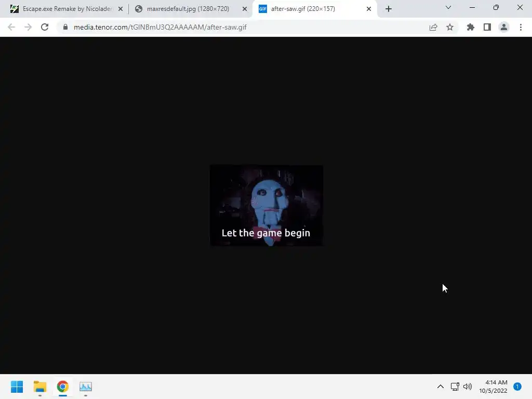532x399 pixels.
Task: Open the clock showing 4:14 AM
Action: pyautogui.click(x=493, y=387)
